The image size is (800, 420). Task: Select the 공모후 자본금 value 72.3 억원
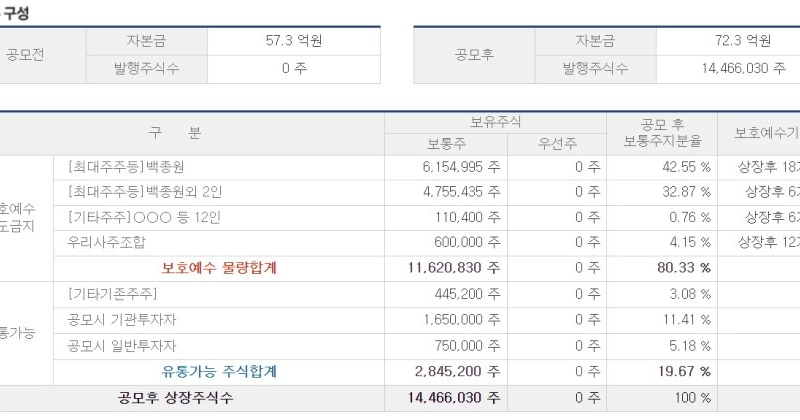(x=743, y=41)
